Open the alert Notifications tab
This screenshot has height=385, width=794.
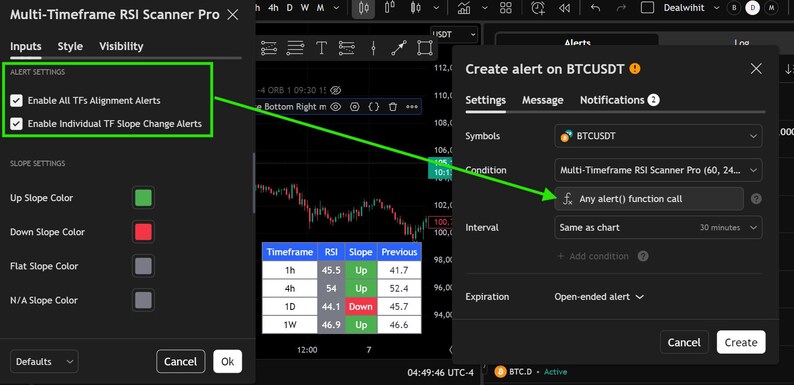619,100
